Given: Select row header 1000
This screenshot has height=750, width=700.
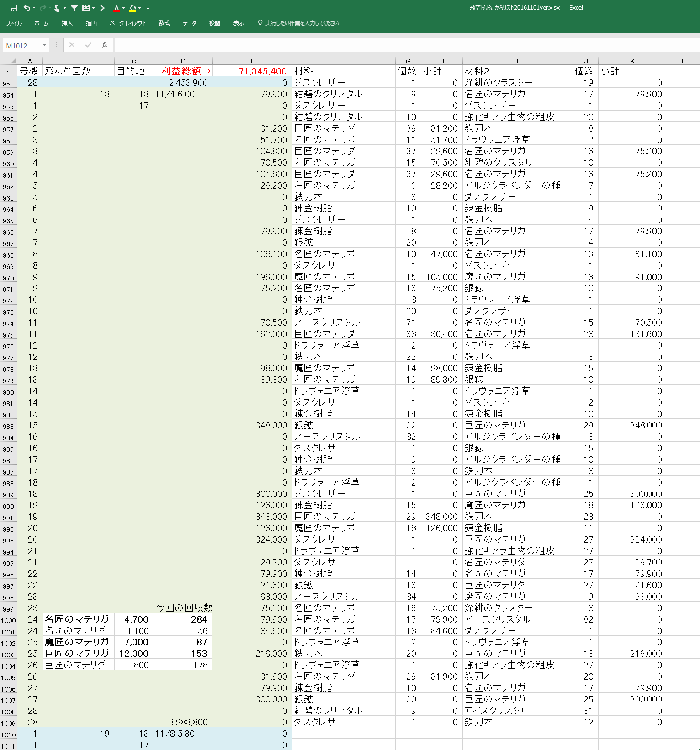Looking at the screenshot, I should point(8,620).
